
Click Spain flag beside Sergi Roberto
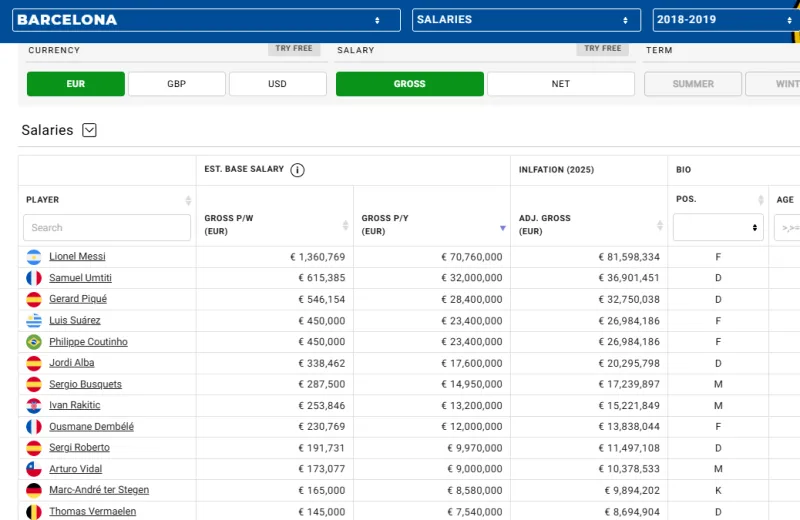point(34,448)
